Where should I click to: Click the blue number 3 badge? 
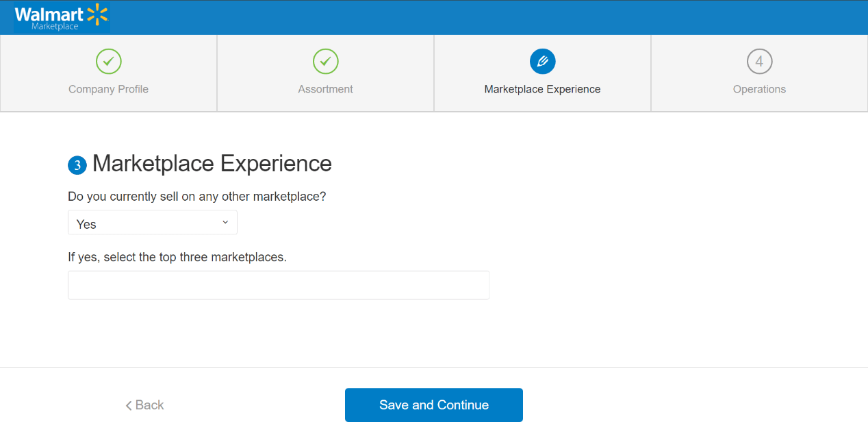pyautogui.click(x=77, y=165)
